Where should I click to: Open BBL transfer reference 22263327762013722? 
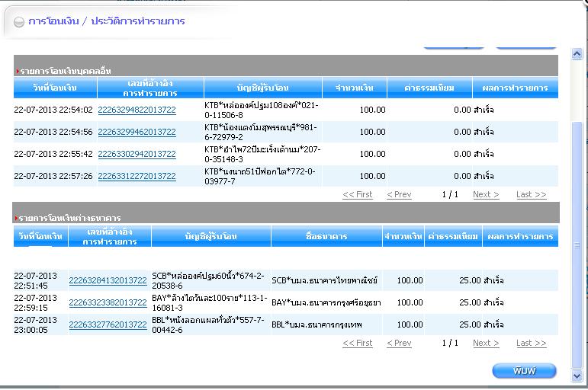pos(108,324)
